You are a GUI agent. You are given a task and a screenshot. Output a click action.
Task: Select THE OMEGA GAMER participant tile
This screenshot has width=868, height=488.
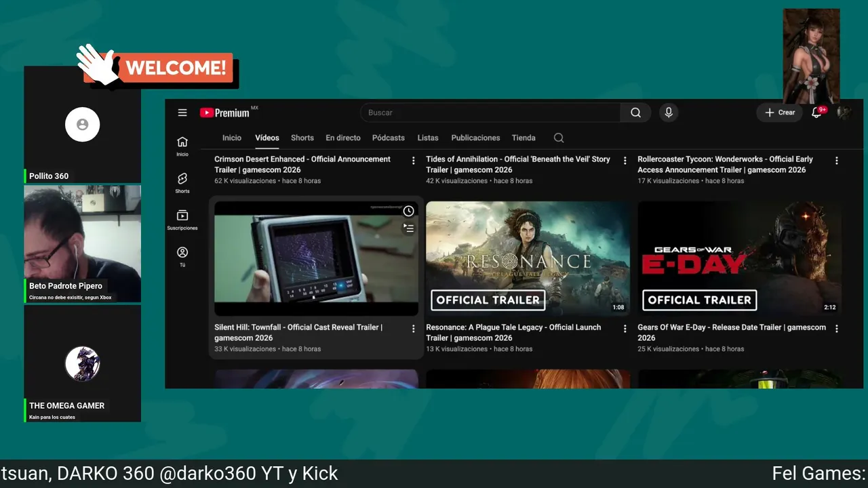(x=83, y=363)
